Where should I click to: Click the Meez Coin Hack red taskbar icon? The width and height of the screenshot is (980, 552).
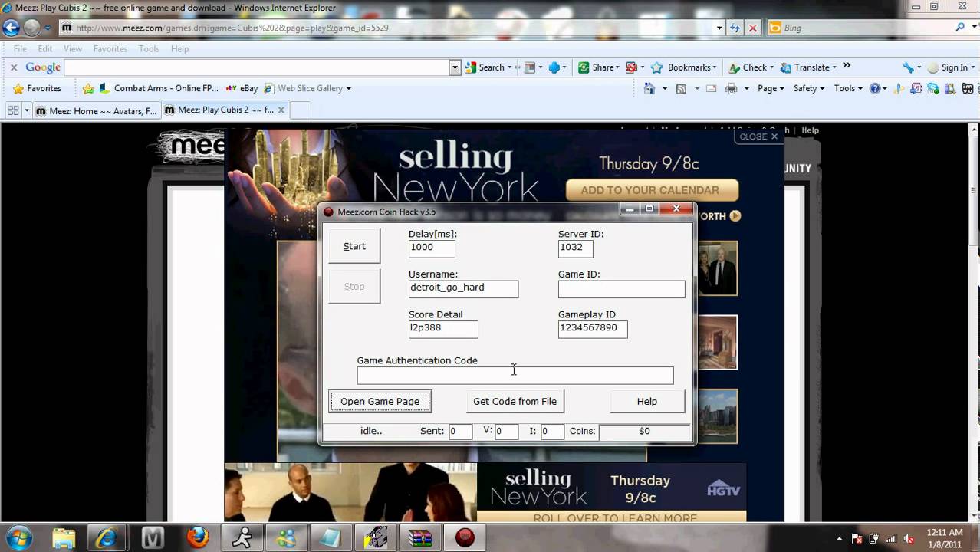click(465, 537)
